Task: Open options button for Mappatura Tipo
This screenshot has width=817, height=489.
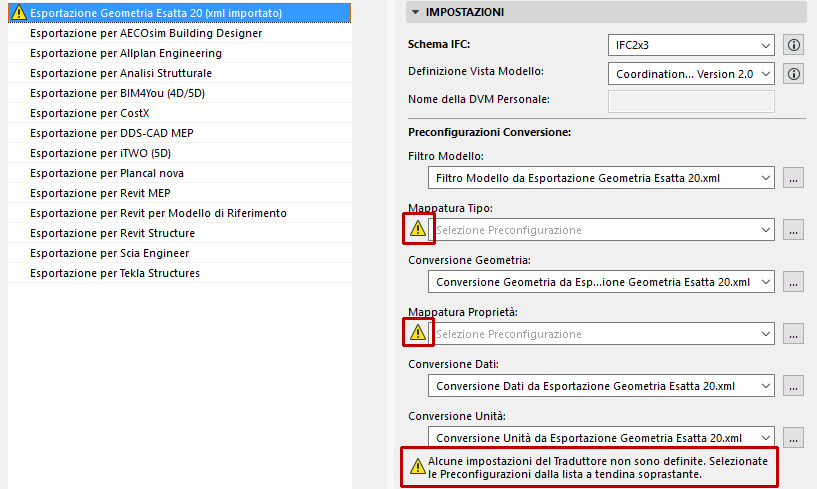Action: pyautogui.click(x=794, y=230)
